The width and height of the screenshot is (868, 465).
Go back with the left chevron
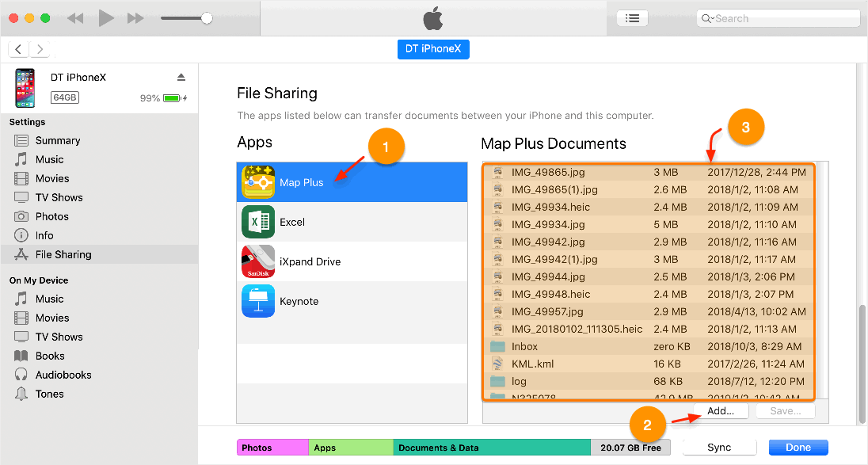coord(18,49)
